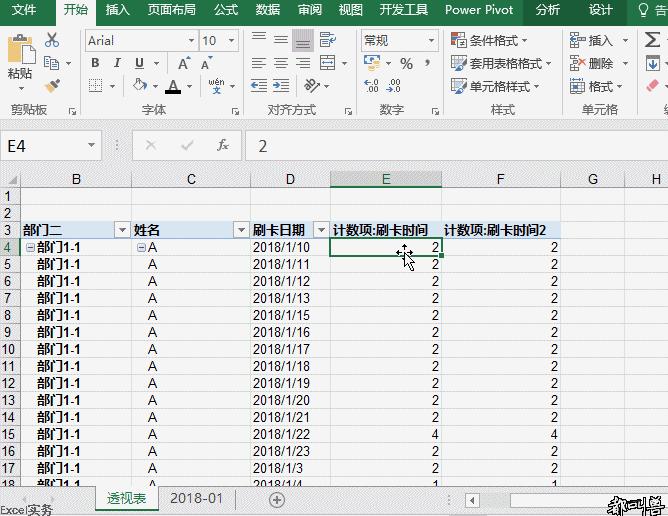Click the formula bar input
Image resolution: width=668 pixels, height=516 pixels.
tap(456, 146)
